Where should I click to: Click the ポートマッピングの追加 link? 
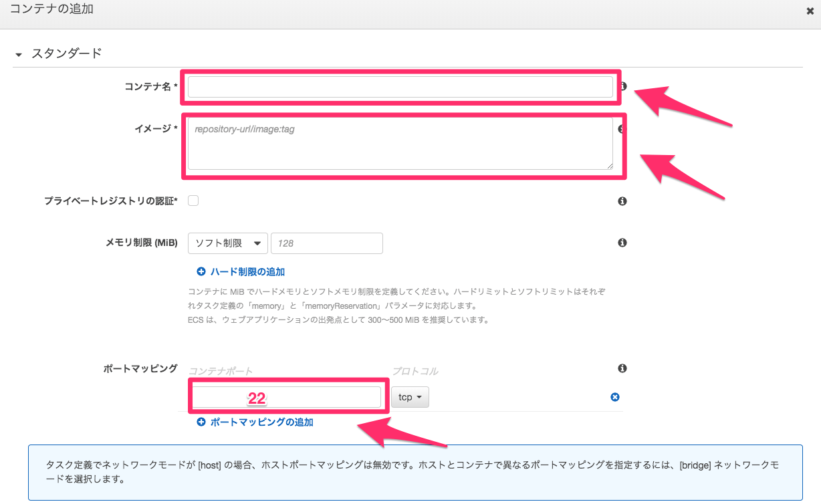[255, 422]
